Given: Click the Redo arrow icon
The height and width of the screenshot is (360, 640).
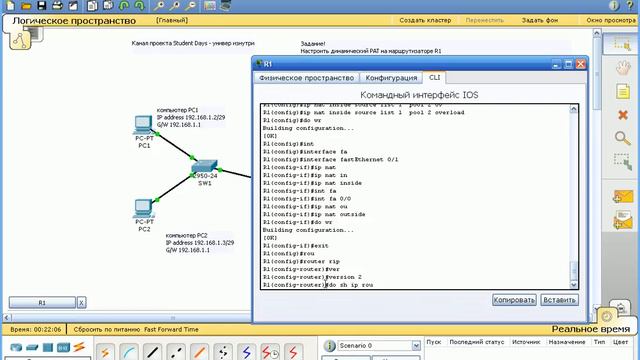Looking at the screenshot, I should (139, 5).
